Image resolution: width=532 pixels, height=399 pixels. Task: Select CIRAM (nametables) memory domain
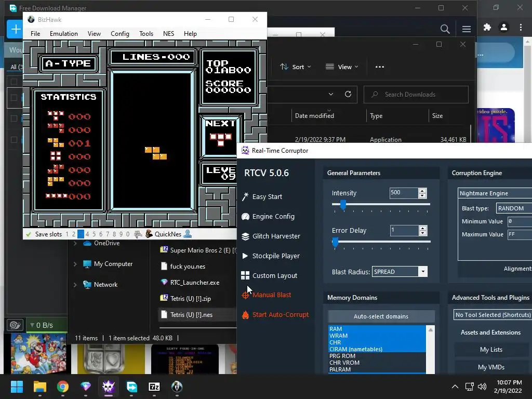point(377,349)
